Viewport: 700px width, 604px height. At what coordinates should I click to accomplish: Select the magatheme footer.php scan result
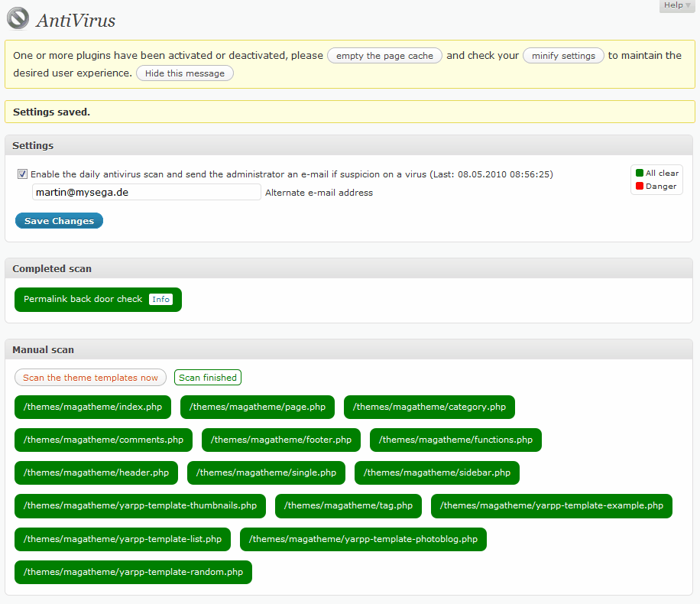[x=280, y=440]
